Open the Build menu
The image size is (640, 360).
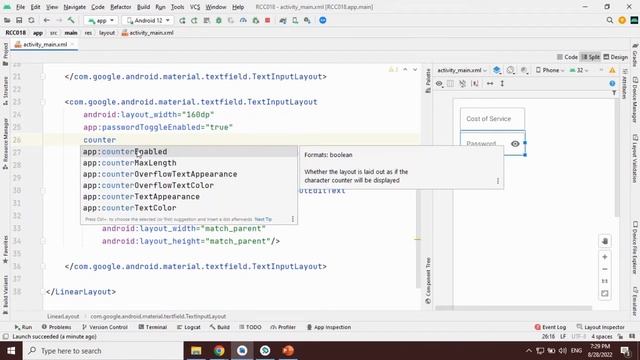(143, 7)
